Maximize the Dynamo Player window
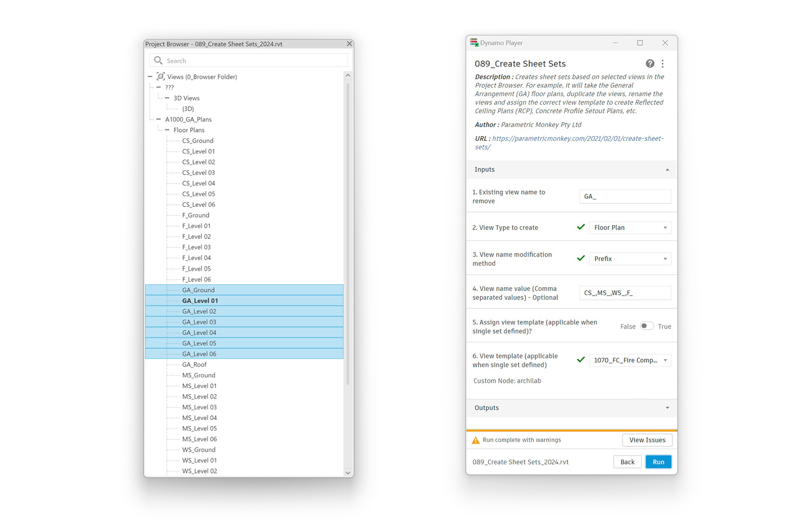 tap(640, 43)
